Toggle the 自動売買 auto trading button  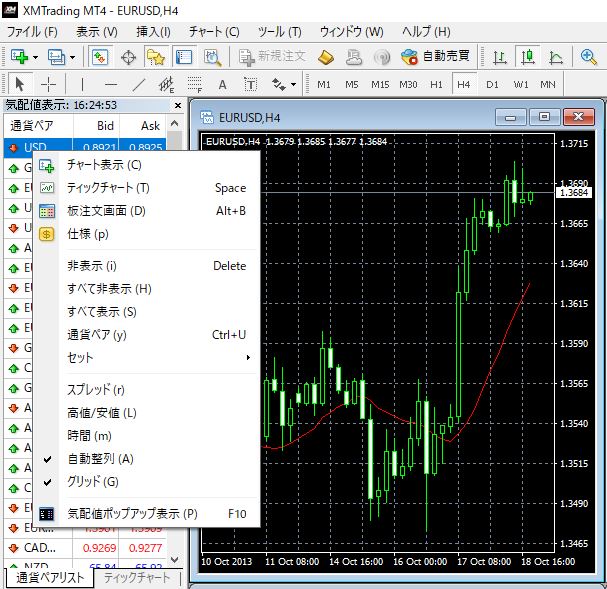pyautogui.click(x=435, y=57)
